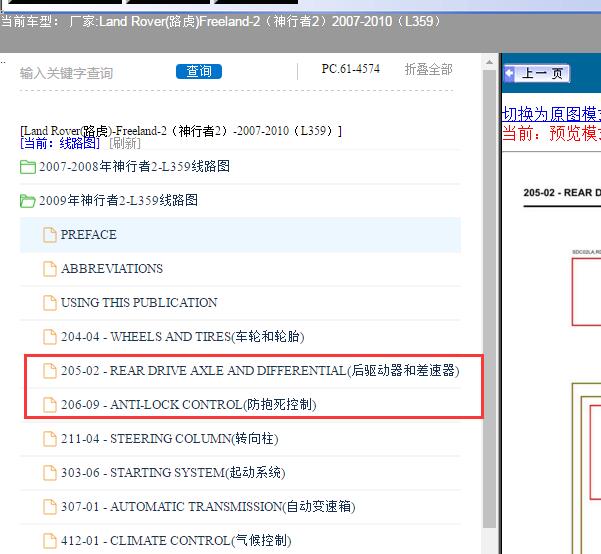Viewport: 601px width, 554px height.
Task: Click the 211-04 STEERING COLUMN page icon
Action: click(x=50, y=439)
